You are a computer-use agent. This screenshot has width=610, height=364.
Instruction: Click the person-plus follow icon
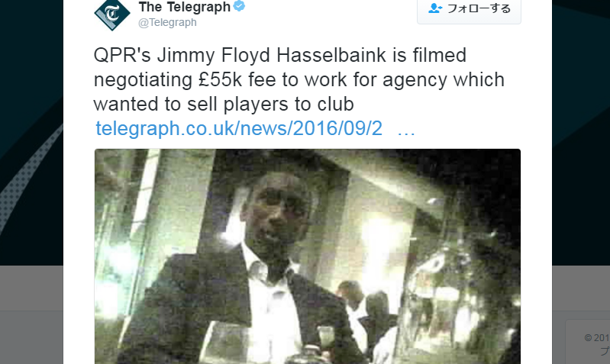(x=435, y=8)
